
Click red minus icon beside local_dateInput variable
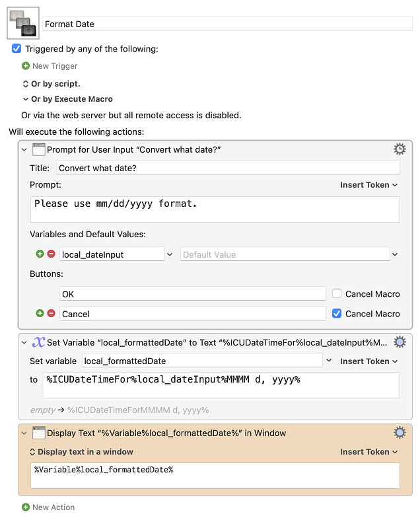(51, 254)
